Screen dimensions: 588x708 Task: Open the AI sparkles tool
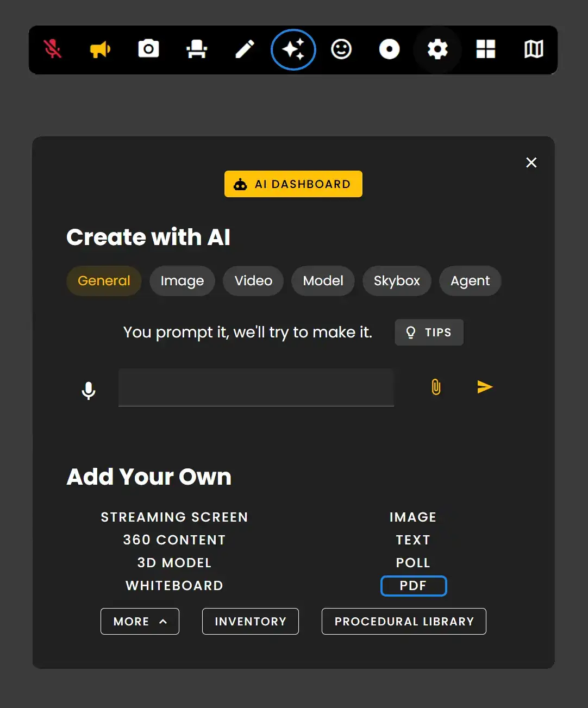click(x=293, y=49)
